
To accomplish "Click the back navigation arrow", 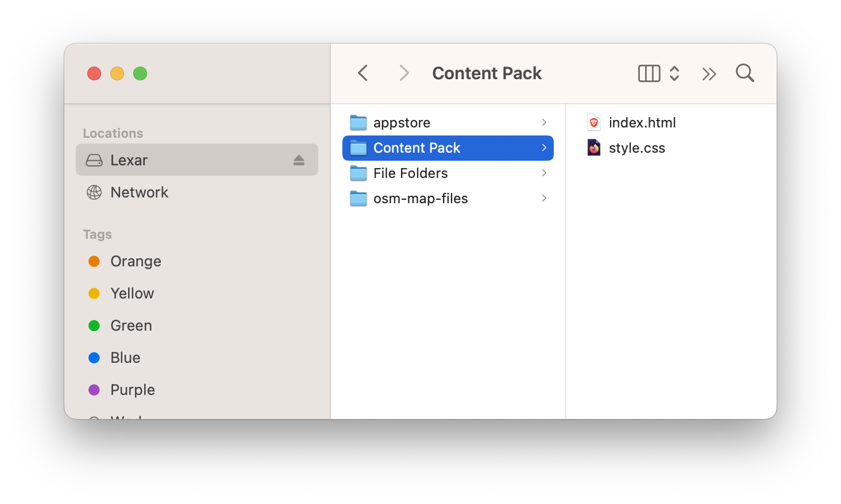I will pos(363,73).
